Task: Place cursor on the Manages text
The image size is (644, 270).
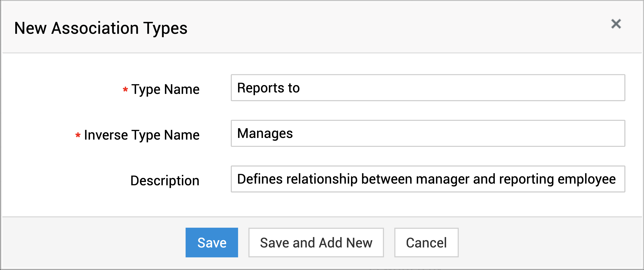Action: (x=265, y=133)
